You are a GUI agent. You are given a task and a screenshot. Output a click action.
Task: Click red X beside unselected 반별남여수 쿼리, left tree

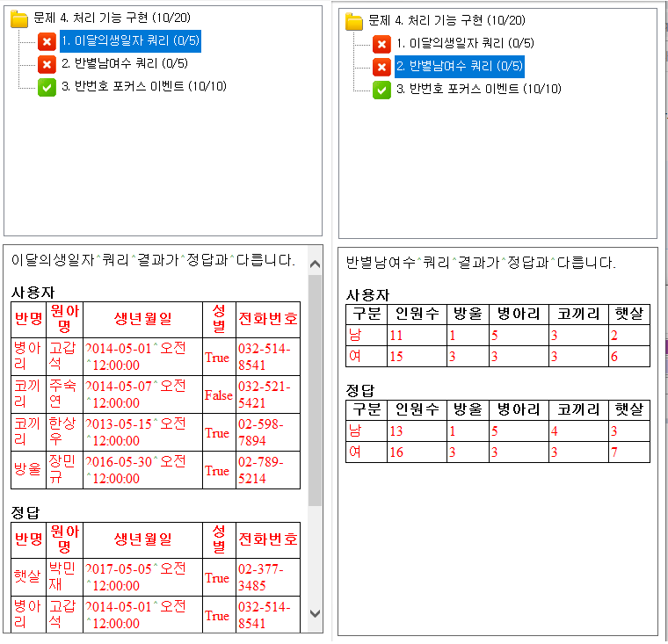(x=47, y=64)
